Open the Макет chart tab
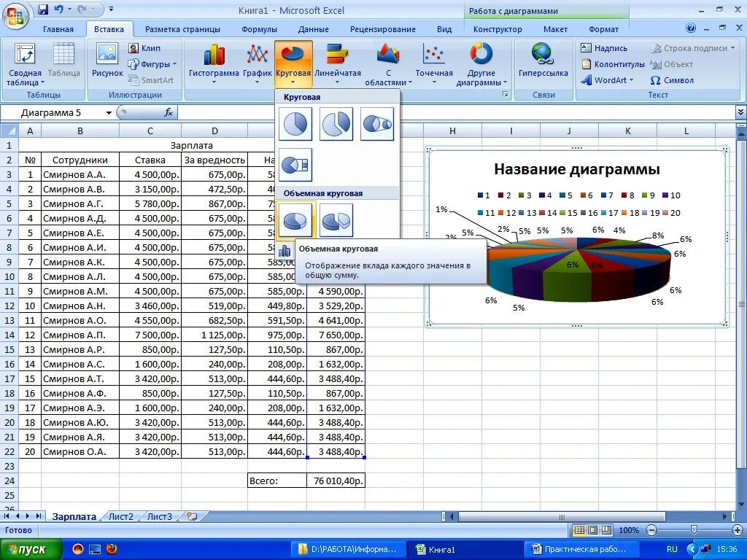The width and height of the screenshot is (747, 560). pyautogui.click(x=555, y=29)
